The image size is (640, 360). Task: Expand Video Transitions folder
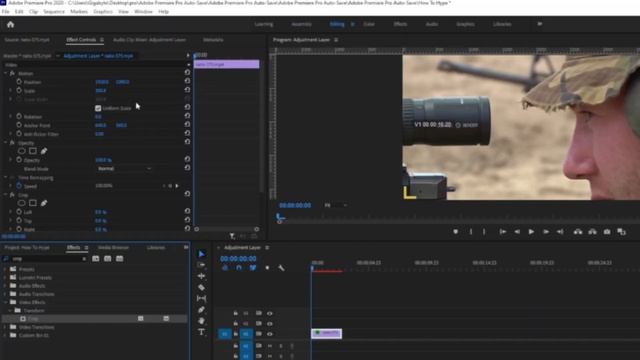(5, 327)
